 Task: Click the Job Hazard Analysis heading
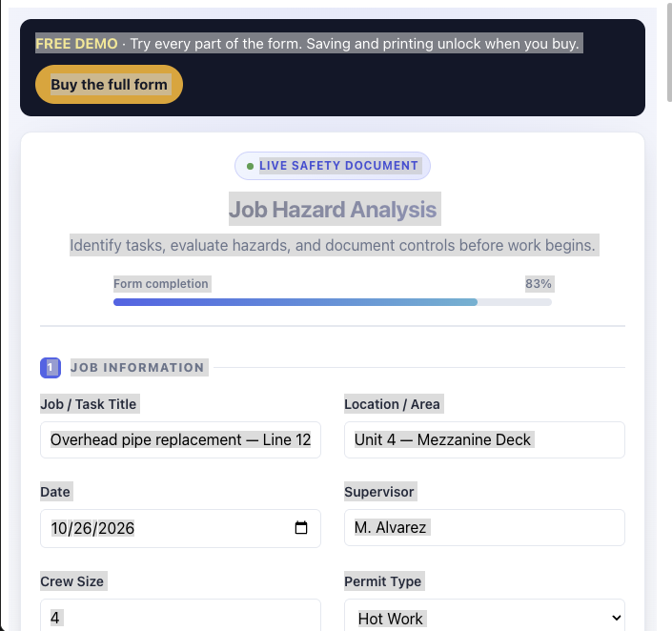(x=333, y=210)
